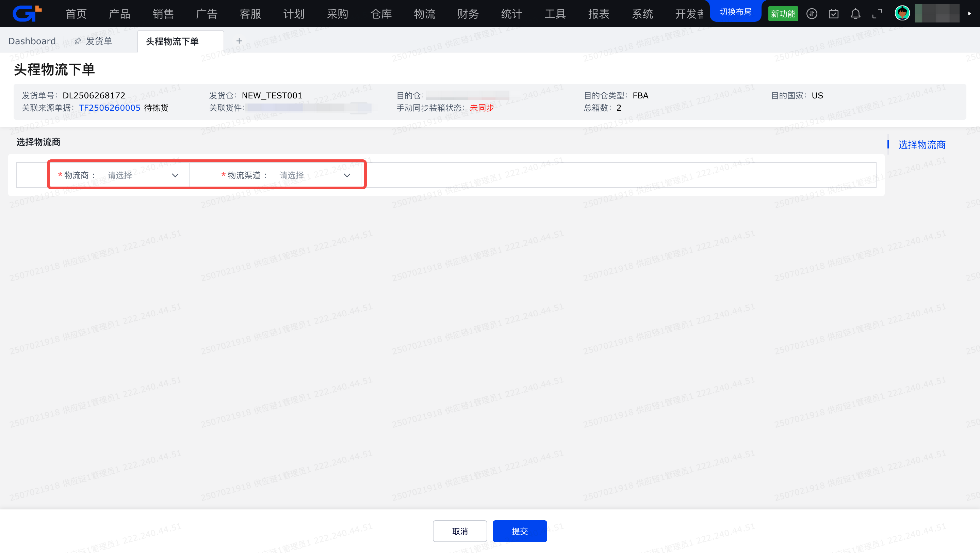Click the warehouse value NEW_TEST001
The height and width of the screenshot is (553, 980).
272,96
